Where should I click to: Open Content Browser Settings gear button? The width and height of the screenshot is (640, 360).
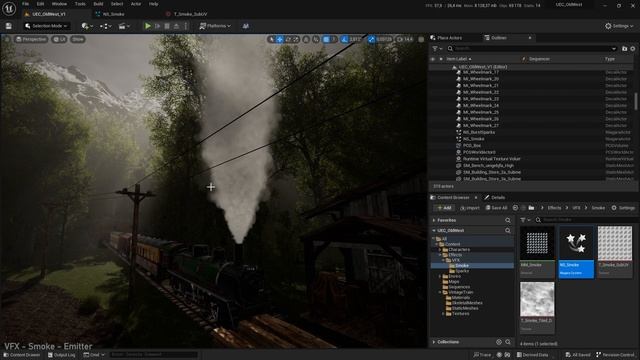point(623,208)
